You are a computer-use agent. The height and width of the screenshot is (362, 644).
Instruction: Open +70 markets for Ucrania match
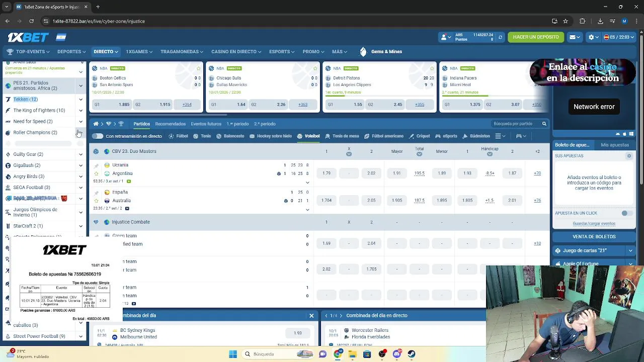coord(537,173)
